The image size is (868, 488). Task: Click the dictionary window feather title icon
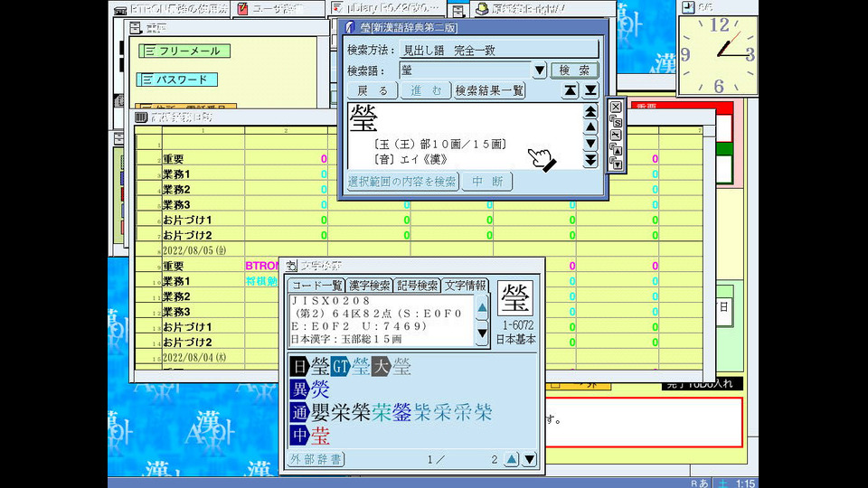pyautogui.click(x=350, y=27)
